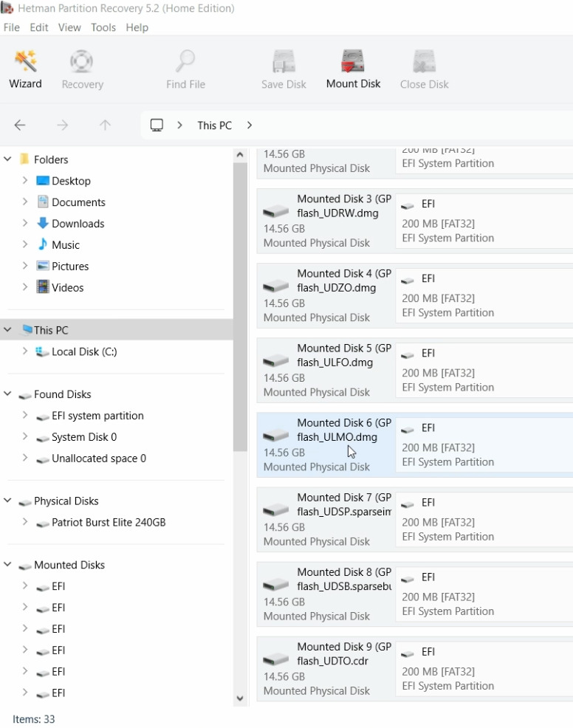
Task: Click the flash_ULFO.dmg disk icon
Action: (276, 361)
